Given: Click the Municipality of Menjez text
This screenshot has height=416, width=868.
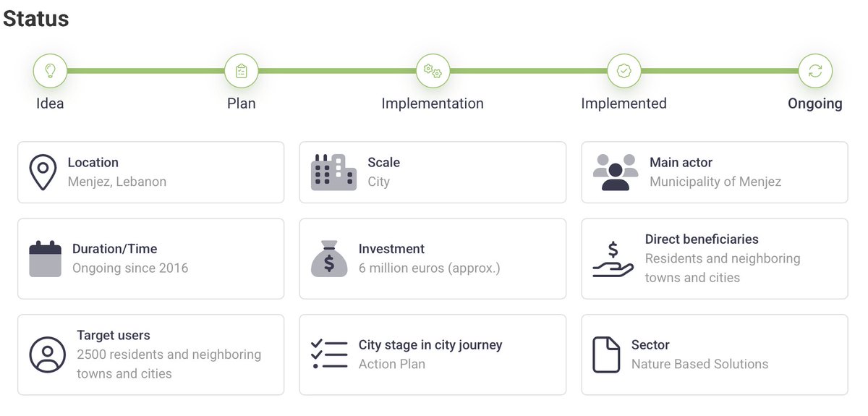Looking at the screenshot, I should pyautogui.click(x=715, y=182).
